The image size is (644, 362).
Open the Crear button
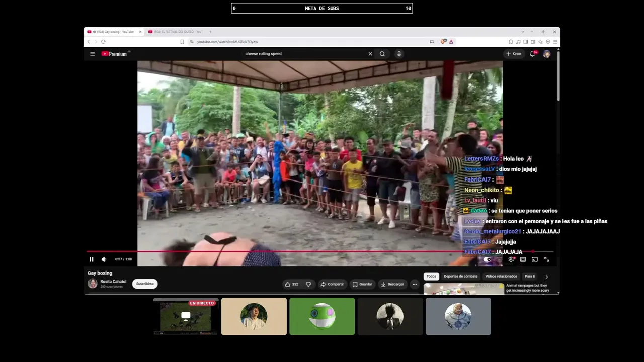[x=514, y=54]
